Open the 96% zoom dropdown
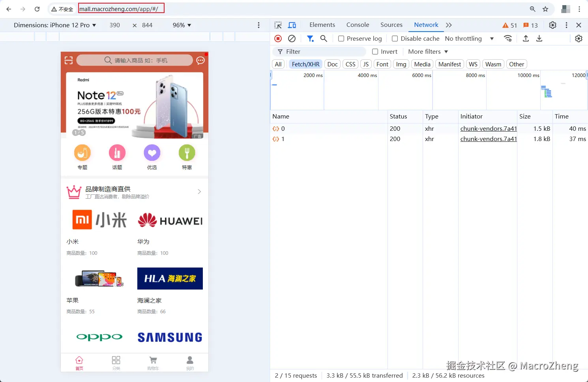Screen dimensions: 588x382 182,25
